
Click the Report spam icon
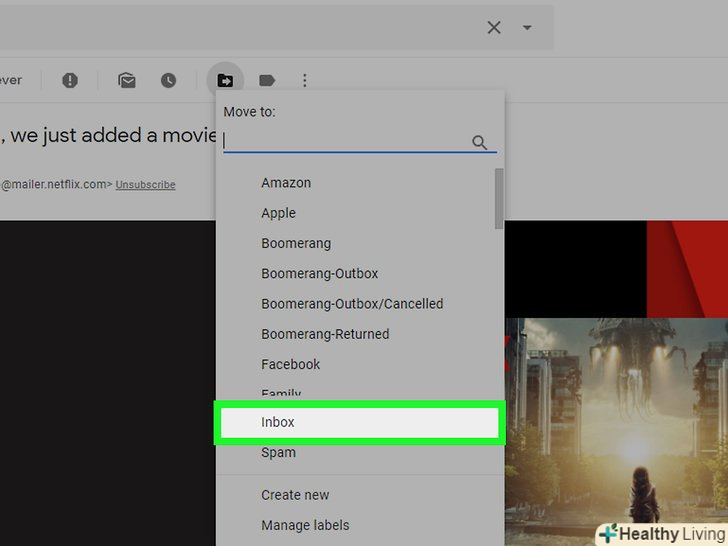coord(70,81)
